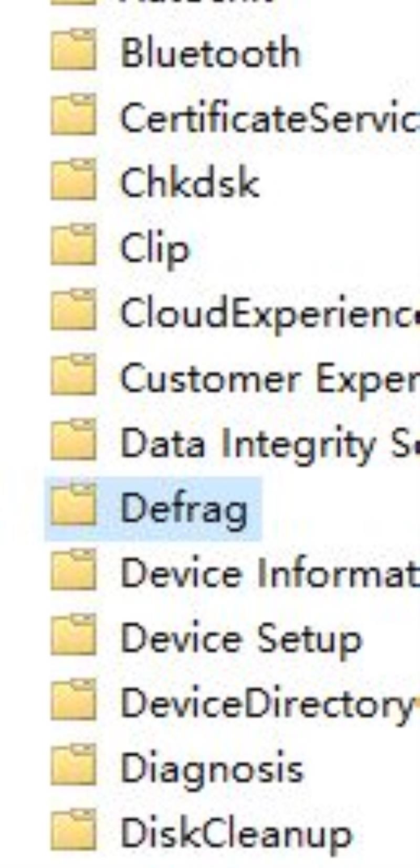Open the Data Integrity folder
This screenshot has height=868, width=420.
click(x=270, y=444)
